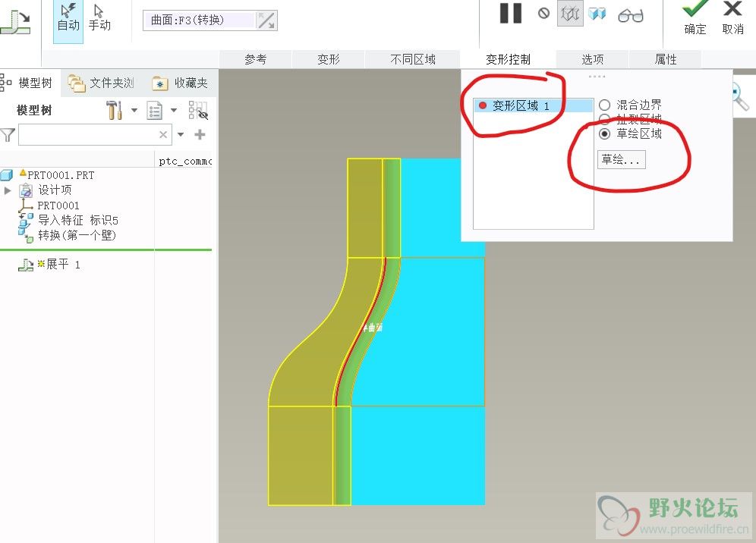
Task: Open the 变形控制 tab
Action: (x=509, y=59)
